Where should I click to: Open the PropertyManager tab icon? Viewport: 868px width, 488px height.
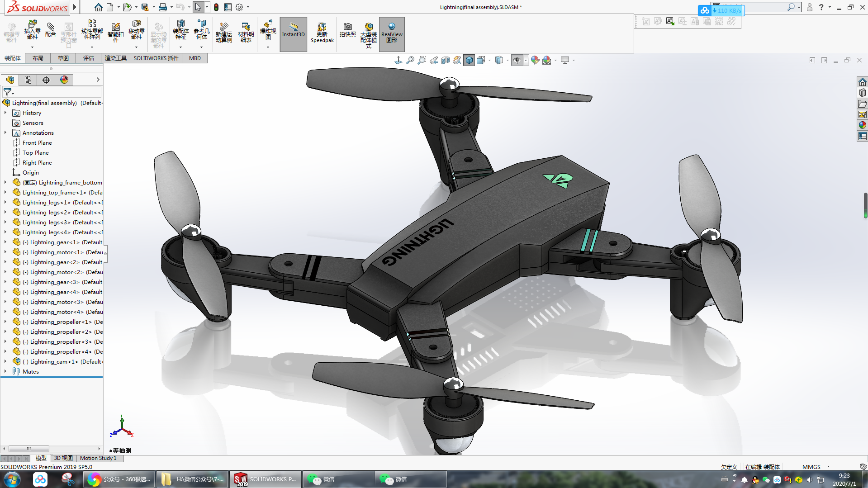28,80
